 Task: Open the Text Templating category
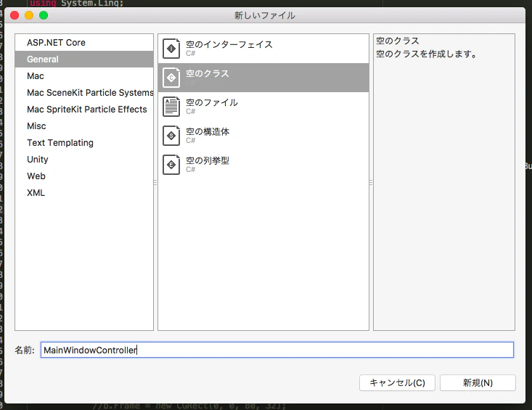pos(84,143)
